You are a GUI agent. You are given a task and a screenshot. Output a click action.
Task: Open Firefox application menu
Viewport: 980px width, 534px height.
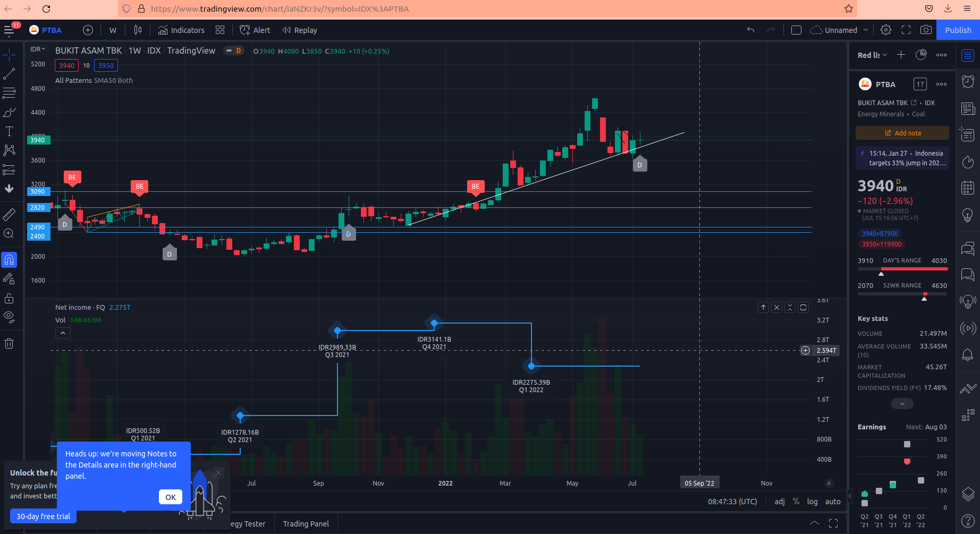(967, 9)
